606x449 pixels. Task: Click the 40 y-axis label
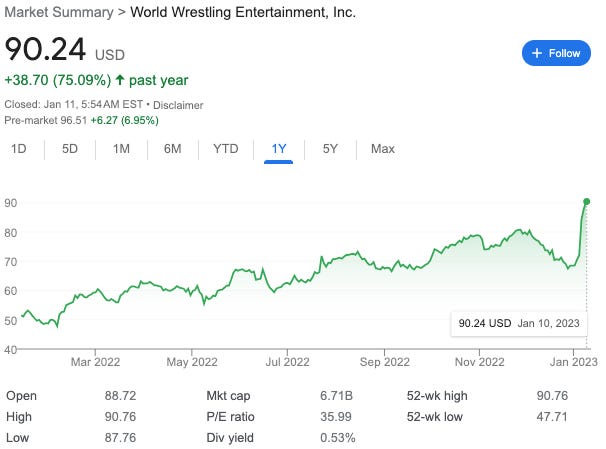pos(10,350)
